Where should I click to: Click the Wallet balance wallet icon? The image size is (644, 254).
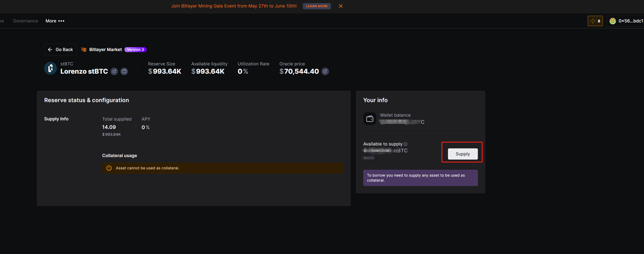coord(369,119)
